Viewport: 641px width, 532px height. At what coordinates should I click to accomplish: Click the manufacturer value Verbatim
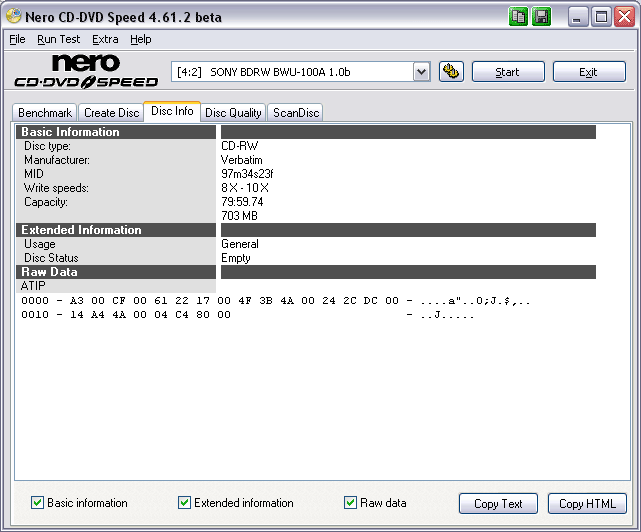242,160
